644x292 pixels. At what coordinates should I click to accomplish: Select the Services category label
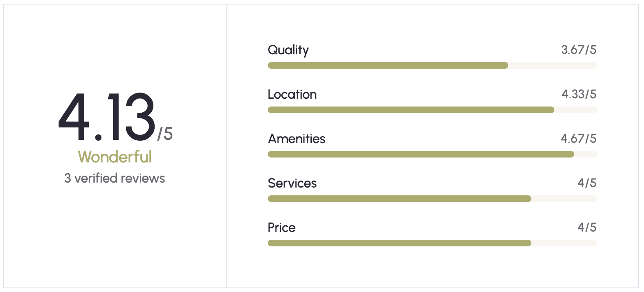pyautogui.click(x=292, y=183)
